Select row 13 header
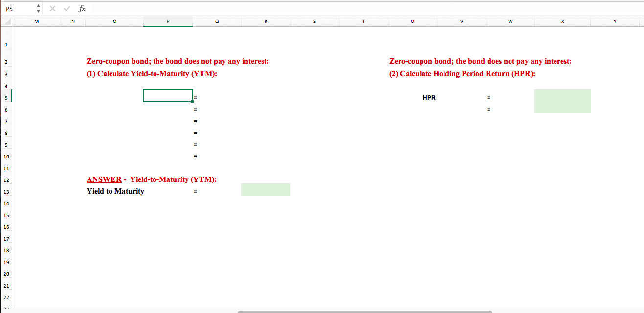Screen dimensions: 644x313 6,191
